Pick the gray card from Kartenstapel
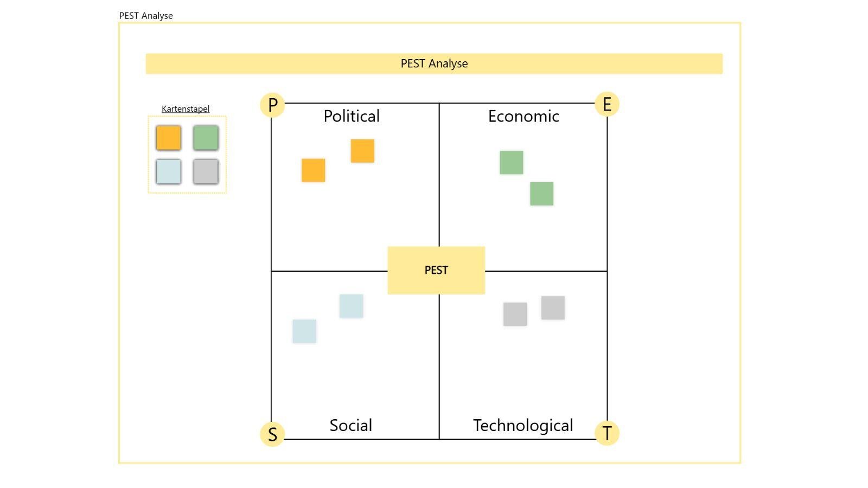This screenshot has width=868, height=488. click(x=206, y=171)
